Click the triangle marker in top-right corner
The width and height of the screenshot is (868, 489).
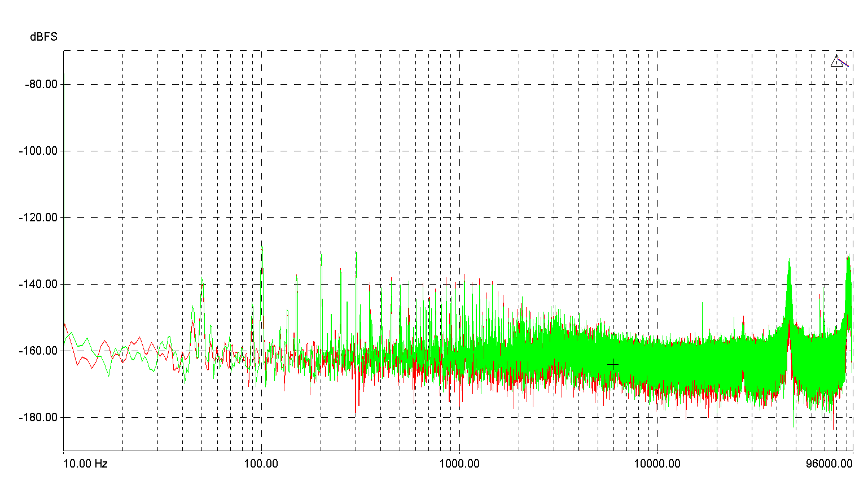836,61
